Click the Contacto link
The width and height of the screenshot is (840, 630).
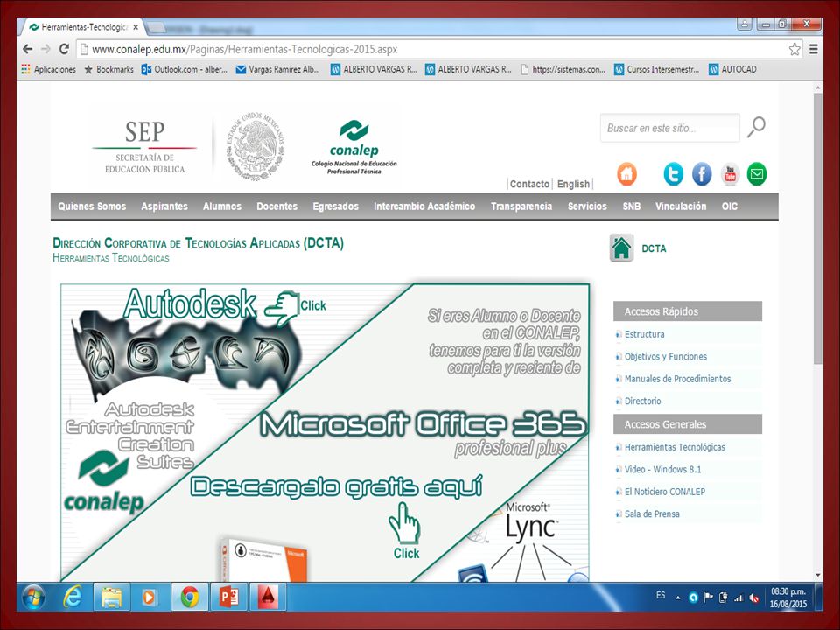click(529, 184)
